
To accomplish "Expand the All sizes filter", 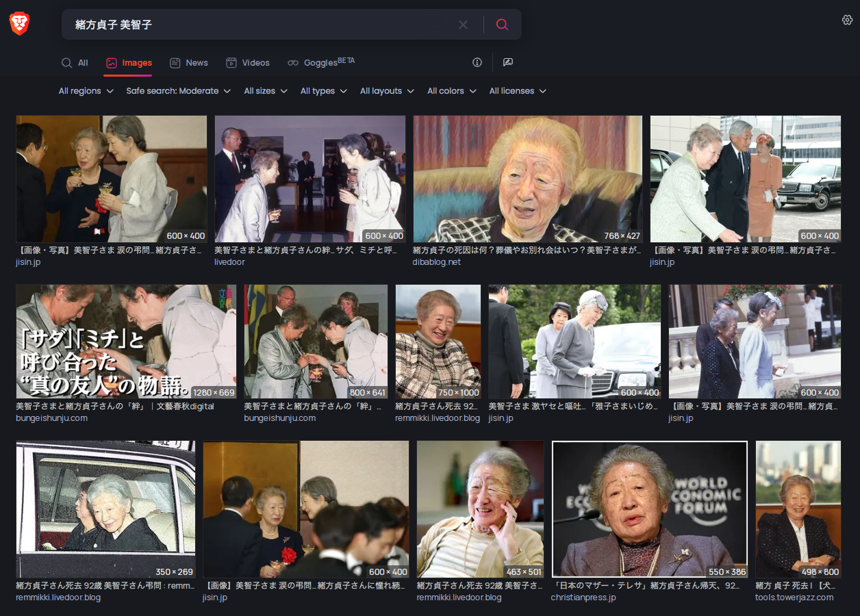I will (x=266, y=91).
